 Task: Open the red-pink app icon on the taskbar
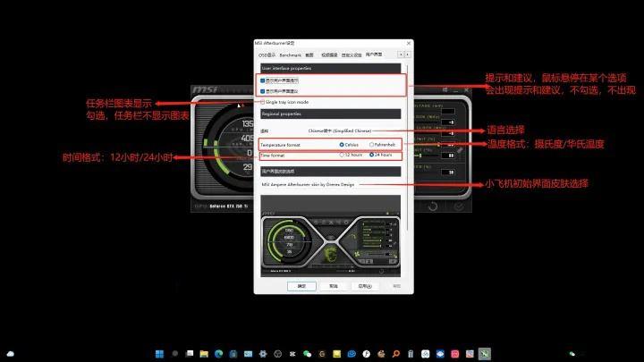point(454,354)
